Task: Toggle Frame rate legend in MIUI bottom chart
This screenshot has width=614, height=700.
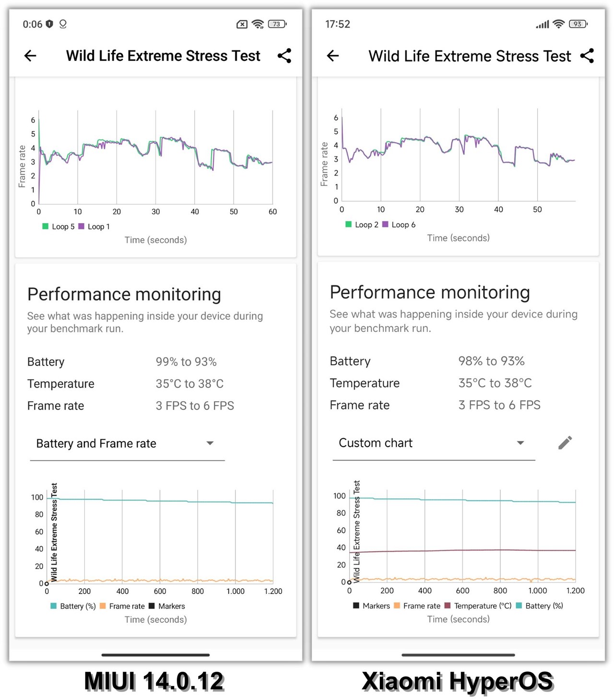Action: [x=122, y=606]
